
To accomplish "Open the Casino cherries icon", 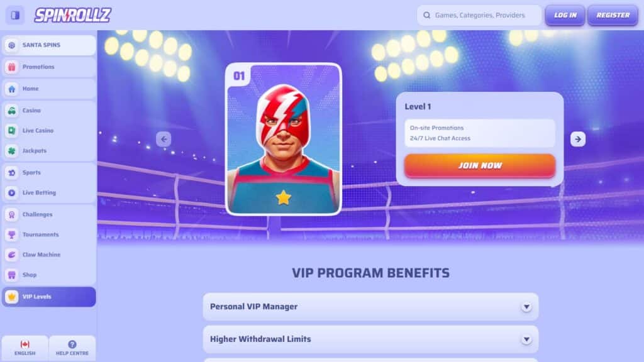I will click(12, 111).
